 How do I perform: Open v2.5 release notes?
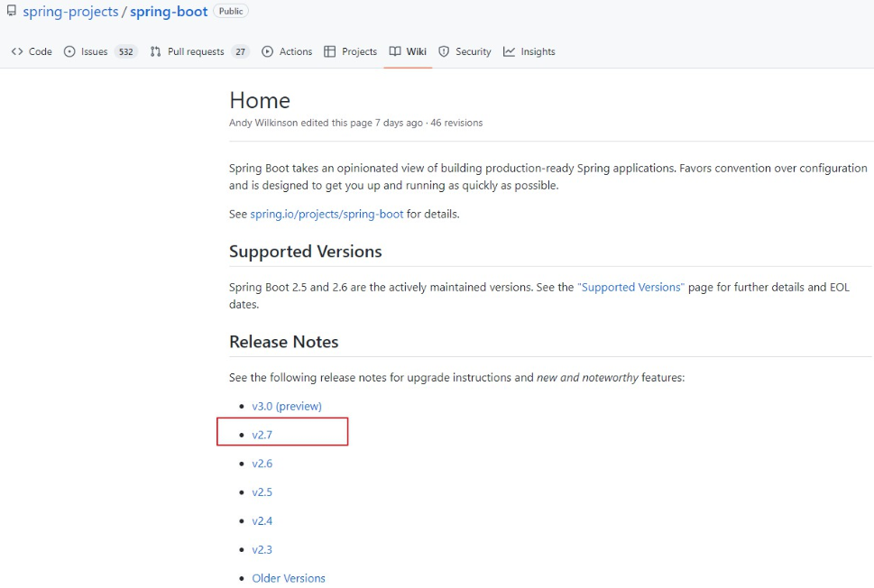[262, 492]
